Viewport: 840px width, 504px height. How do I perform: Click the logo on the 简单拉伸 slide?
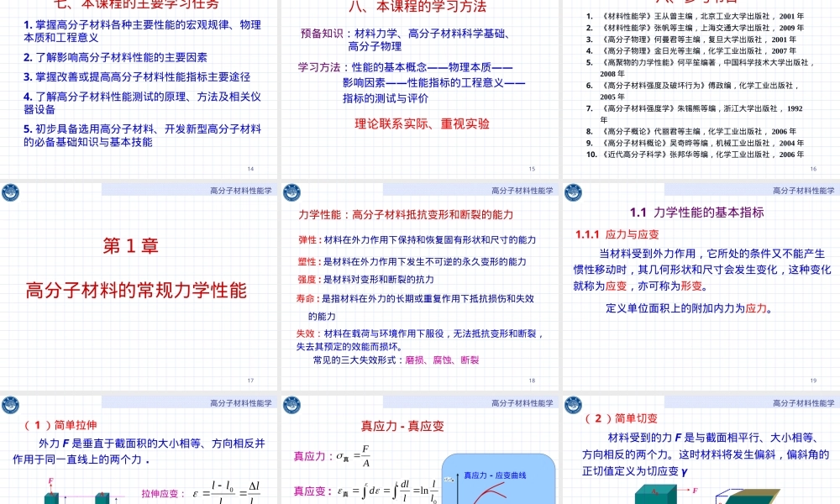10,405
